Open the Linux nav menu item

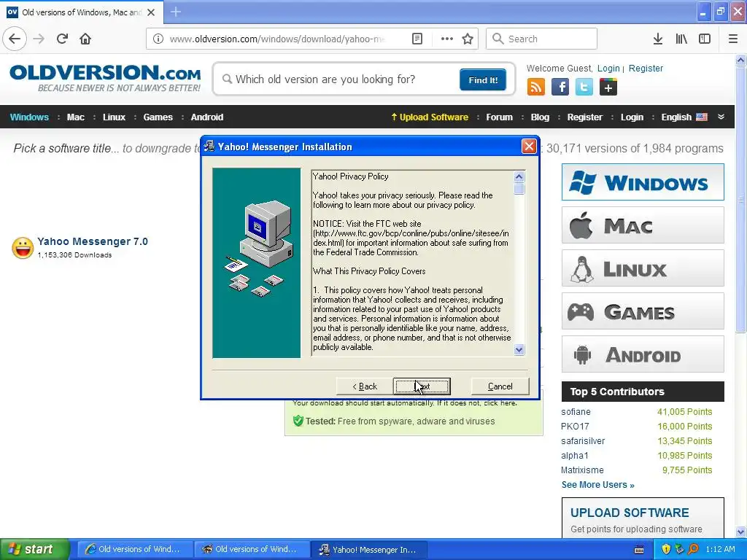(115, 117)
